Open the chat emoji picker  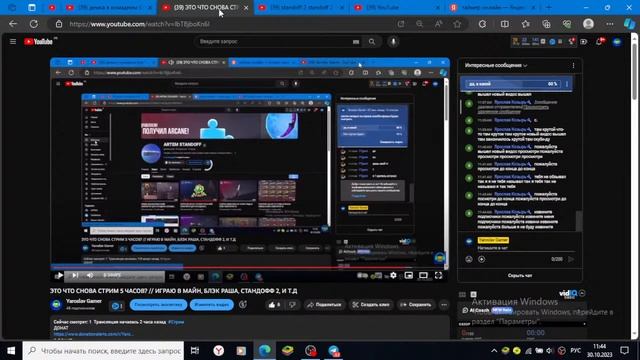[x=469, y=259]
